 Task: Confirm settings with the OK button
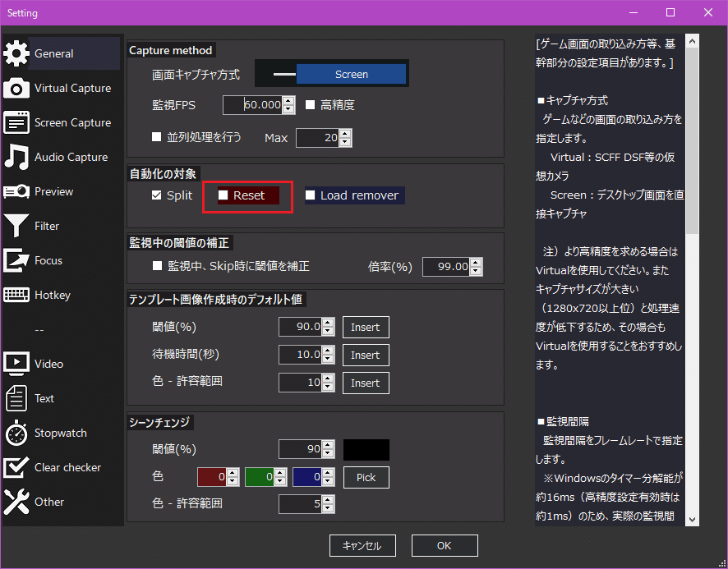pos(444,545)
